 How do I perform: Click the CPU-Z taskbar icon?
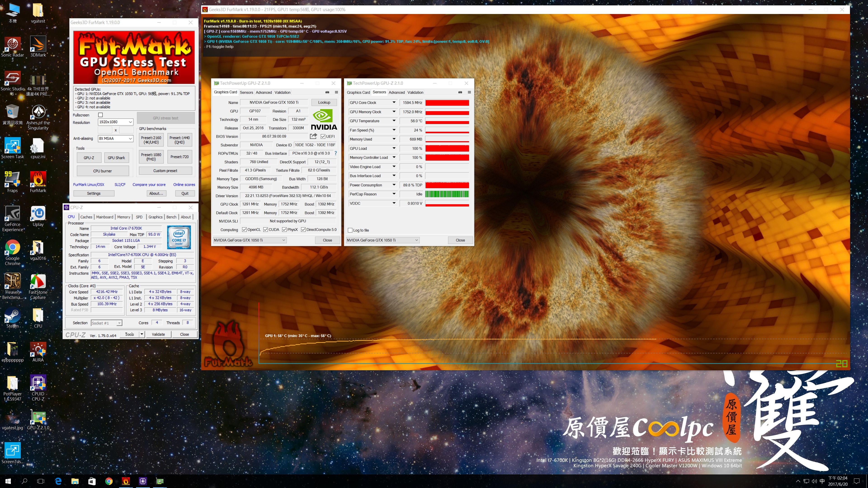pos(143,481)
